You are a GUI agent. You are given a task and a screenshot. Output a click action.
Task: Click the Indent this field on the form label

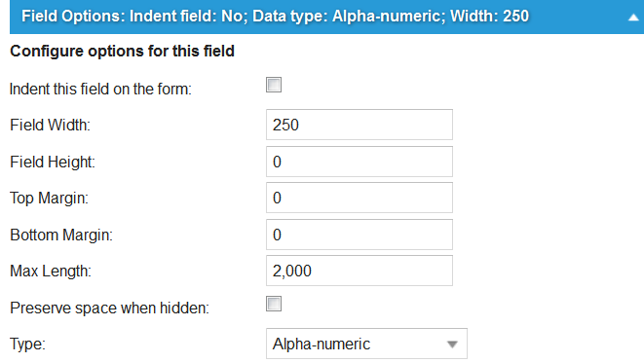click(x=100, y=89)
